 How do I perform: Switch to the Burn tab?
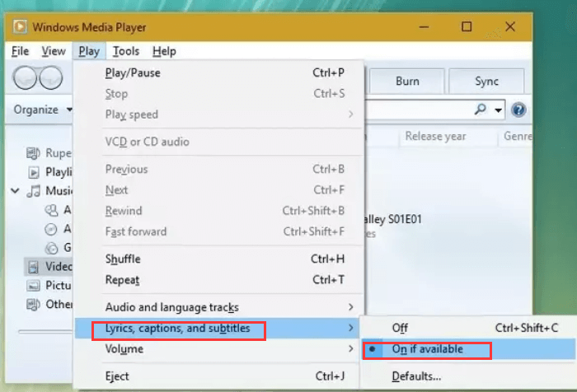click(x=407, y=81)
